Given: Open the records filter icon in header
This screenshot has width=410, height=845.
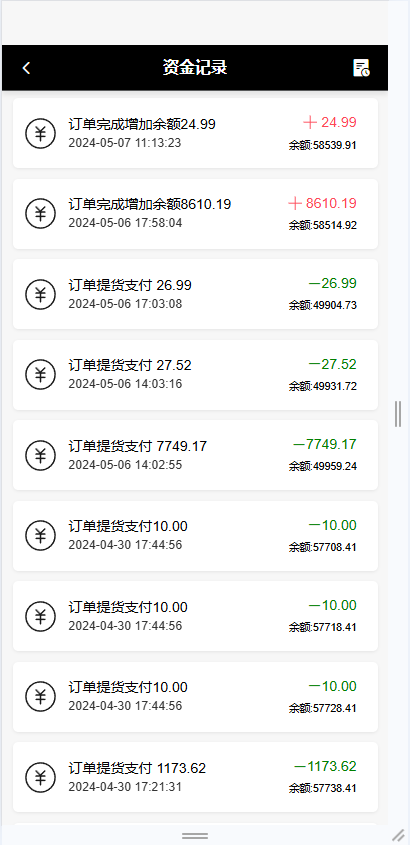Looking at the screenshot, I should coord(362,68).
